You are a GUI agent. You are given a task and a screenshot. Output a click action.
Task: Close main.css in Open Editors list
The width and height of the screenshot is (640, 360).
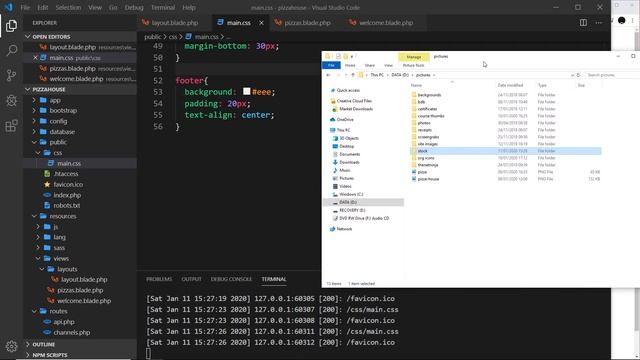(x=35, y=58)
